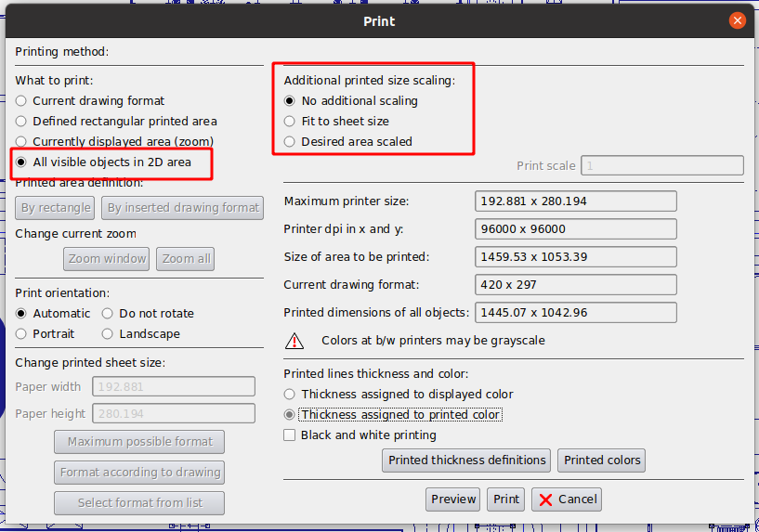Choose Desired area scaled option
Viewport: 759px width, 532px height.
(290, 141)
